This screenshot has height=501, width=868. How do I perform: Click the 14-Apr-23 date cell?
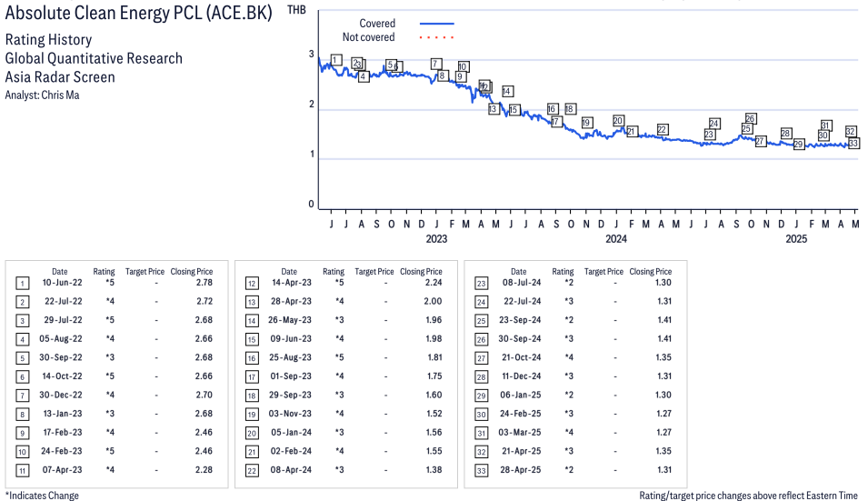(x=291, y=283)
